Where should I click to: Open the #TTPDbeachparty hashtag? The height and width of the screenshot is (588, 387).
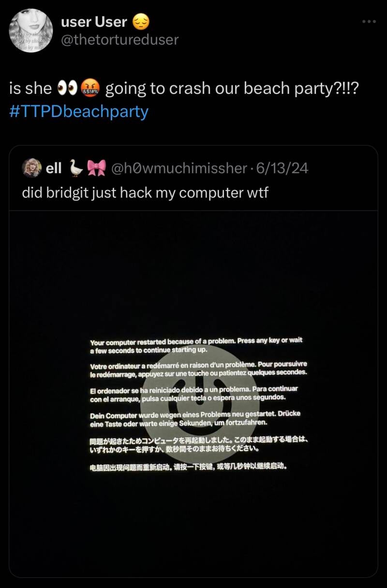(79, 112)
